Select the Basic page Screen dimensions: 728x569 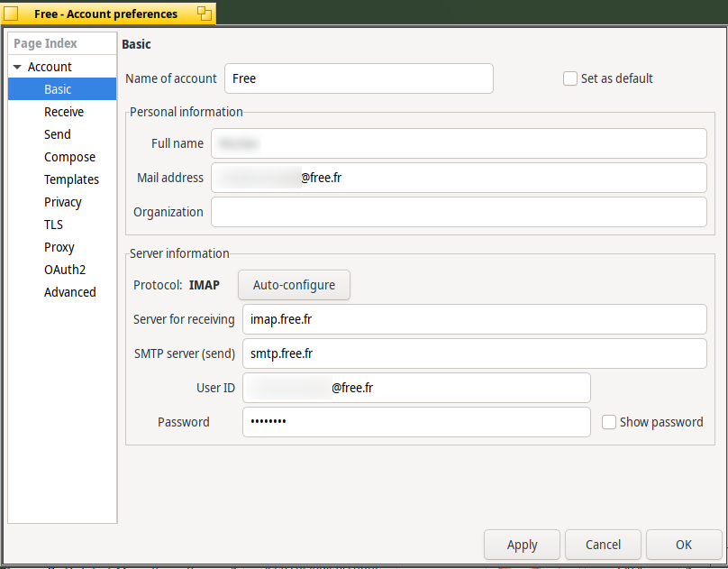(x=62, y=89)
